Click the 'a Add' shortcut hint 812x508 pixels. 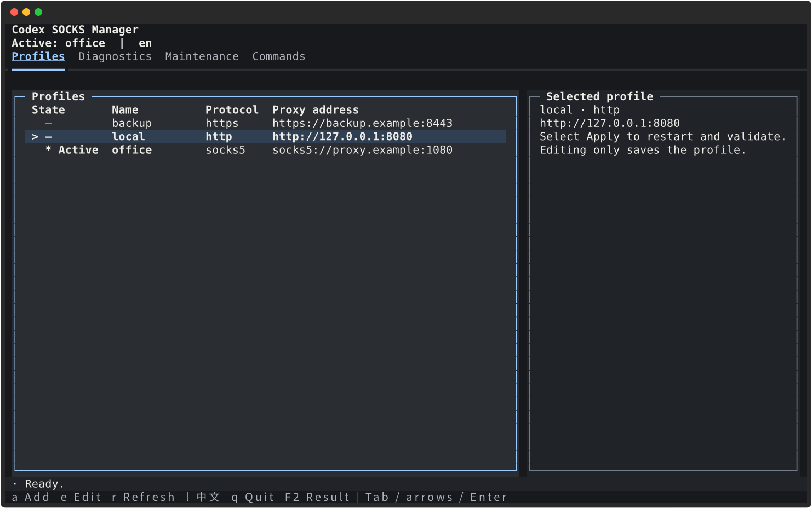pyautogui.click(x=31, y=497)
